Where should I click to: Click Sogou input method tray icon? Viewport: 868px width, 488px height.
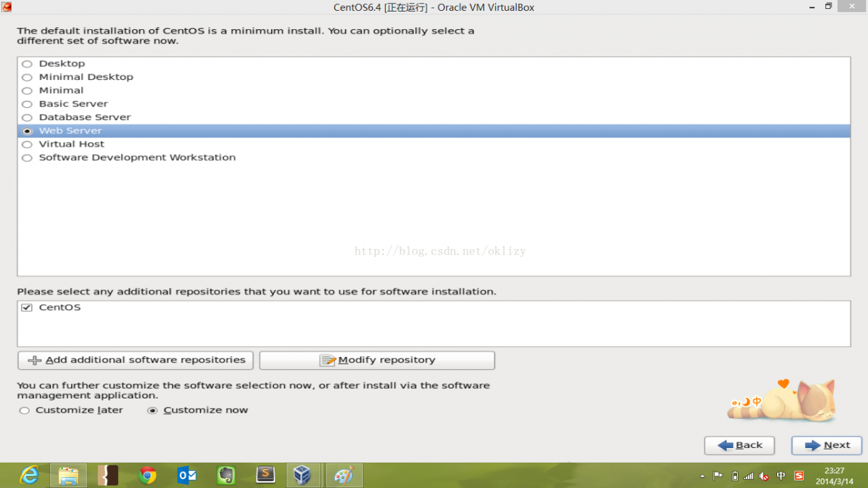point(799,476)
